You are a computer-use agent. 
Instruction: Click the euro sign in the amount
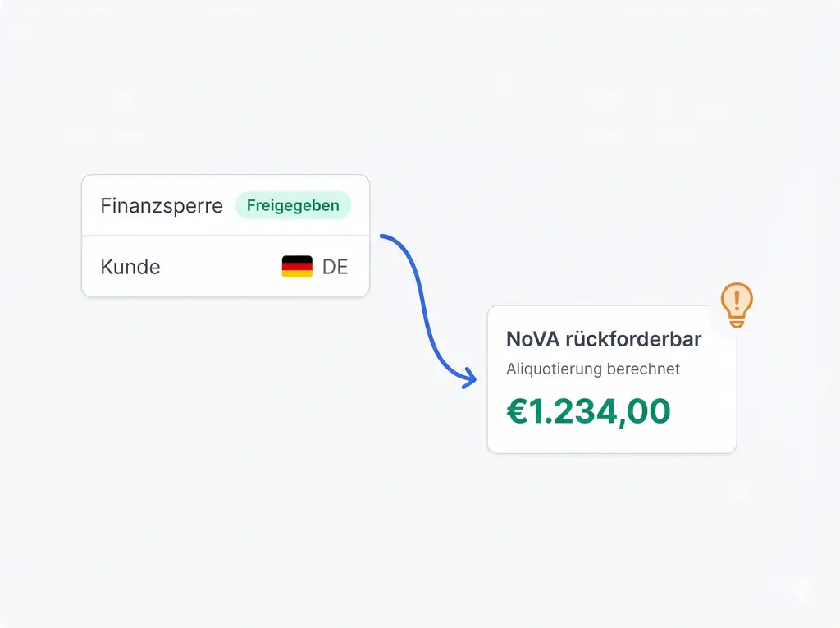tap(517, 411)
